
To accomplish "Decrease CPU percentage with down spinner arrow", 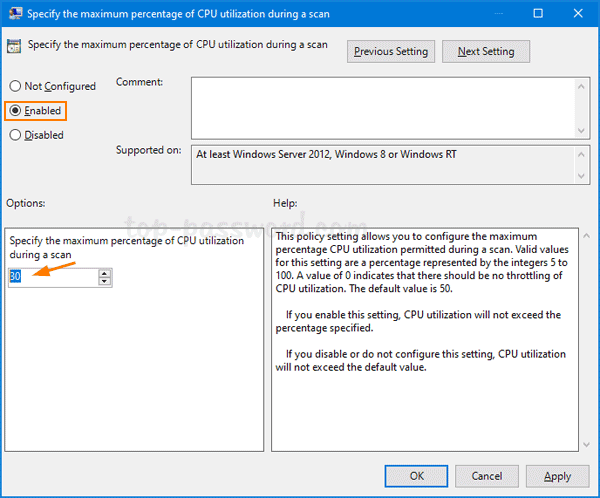I will point(104,282).
